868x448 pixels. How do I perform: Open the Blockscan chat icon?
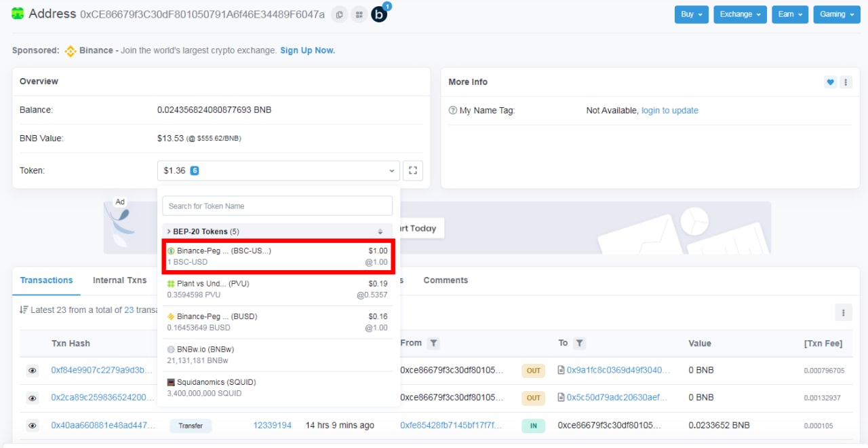tap(380, 14)
